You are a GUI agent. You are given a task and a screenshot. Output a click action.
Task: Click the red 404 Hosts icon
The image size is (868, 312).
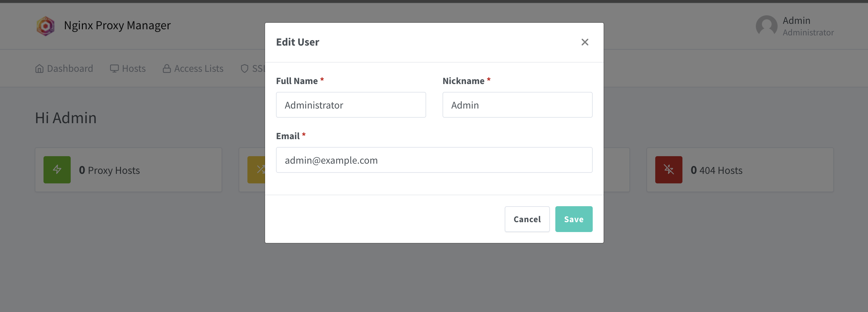(669, 170)
